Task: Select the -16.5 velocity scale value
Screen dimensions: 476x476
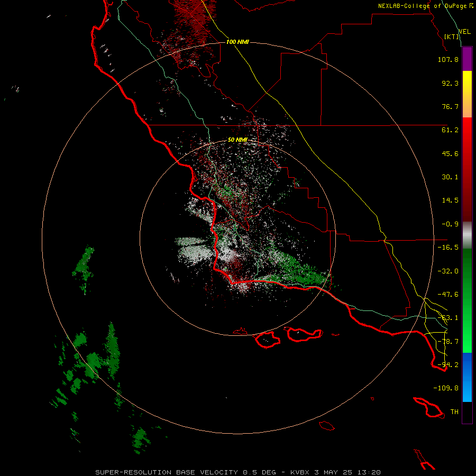Action: point(448,248)
